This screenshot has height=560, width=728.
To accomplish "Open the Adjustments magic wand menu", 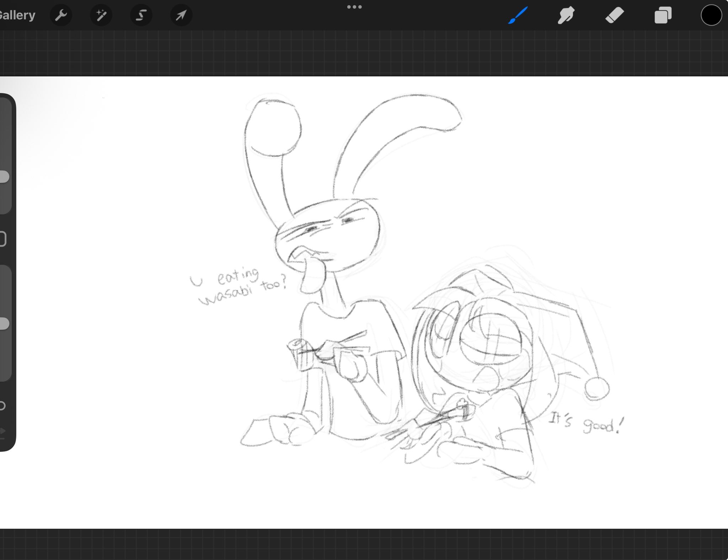I will coord(101,15).
